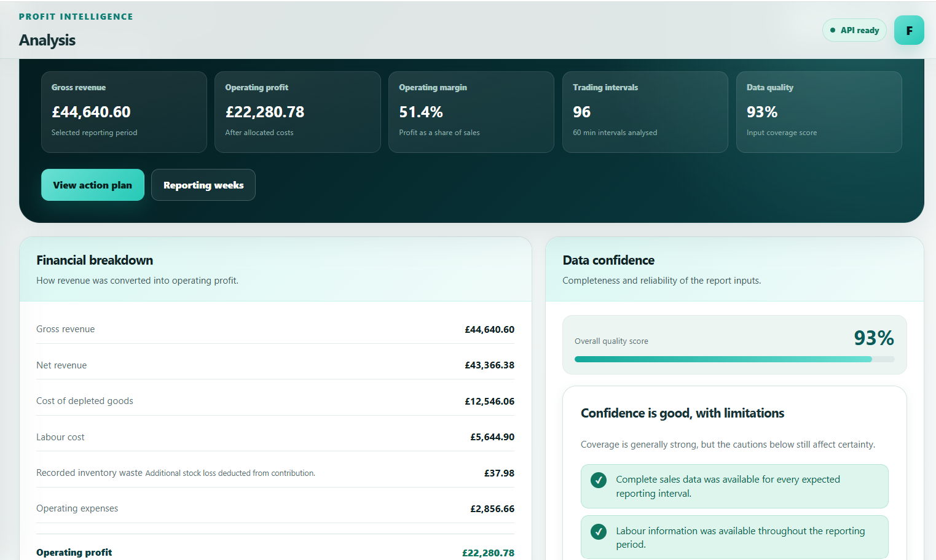Click the Net revenue row label
The width and height of the screenshot is (936, 560).
[x=61, y=365]
